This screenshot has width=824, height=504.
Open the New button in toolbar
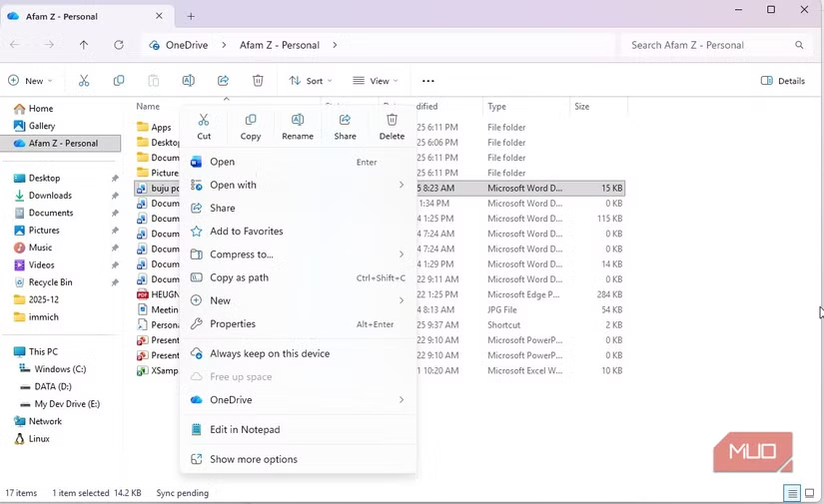30,81
